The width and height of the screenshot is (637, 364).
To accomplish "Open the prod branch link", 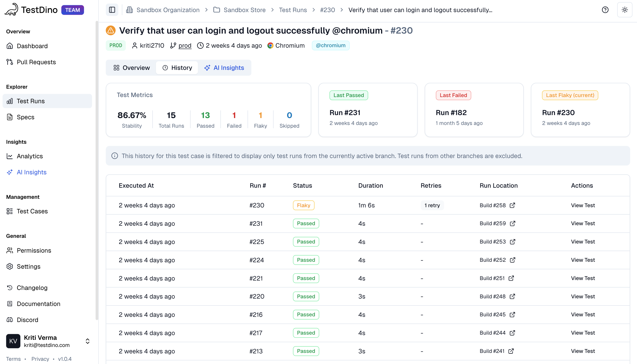I will pyautogui.click(x=185, y=45).
